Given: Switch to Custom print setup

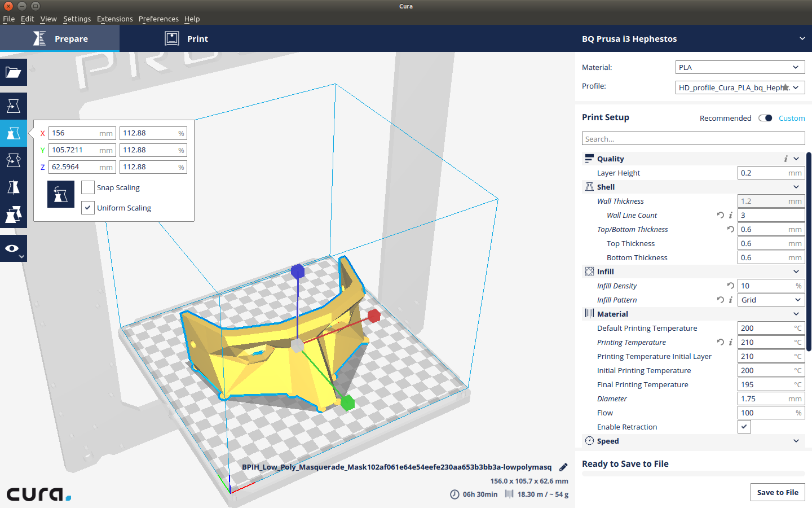Looking at the screenshot, I should tap(792, 118).
